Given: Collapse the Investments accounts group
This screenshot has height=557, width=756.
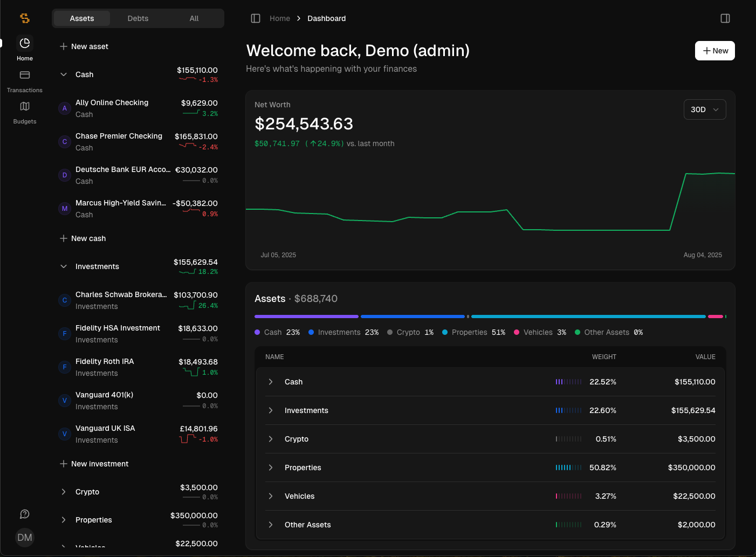Looking at the screenshot, I should click(64, 266).
